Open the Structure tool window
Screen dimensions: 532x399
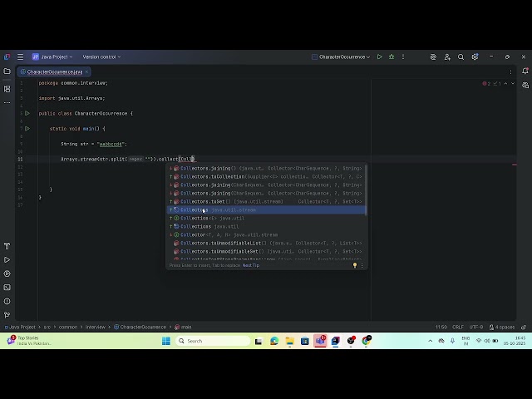tap(7, 89)
